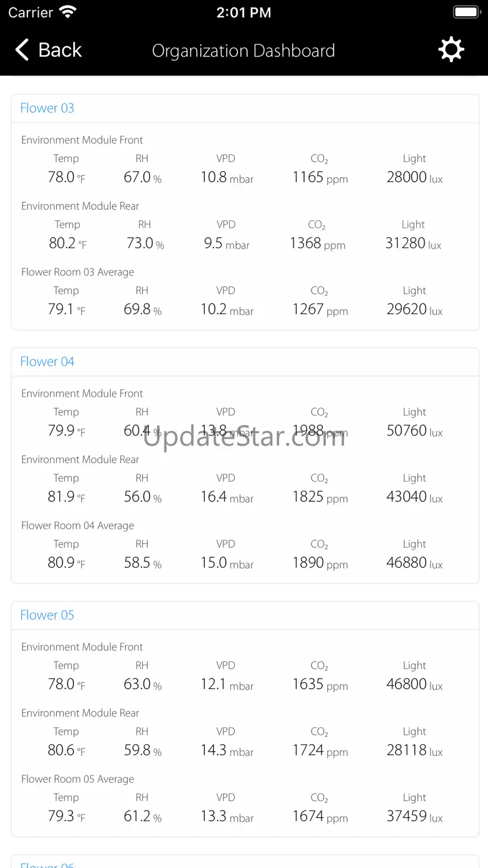Screen dimensions: 488x868
Task: Select Flower 05 front CO2 1635 ppm
Action: coord(320,684)
